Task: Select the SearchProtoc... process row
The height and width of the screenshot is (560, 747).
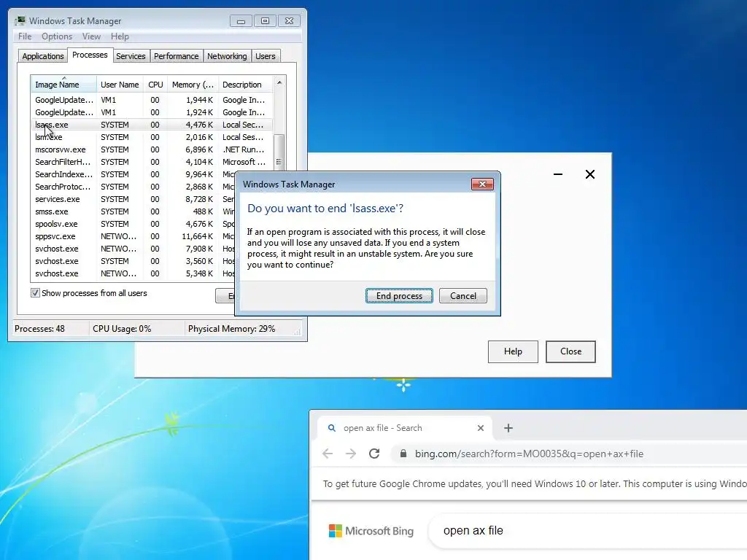Action: (133, 187)
